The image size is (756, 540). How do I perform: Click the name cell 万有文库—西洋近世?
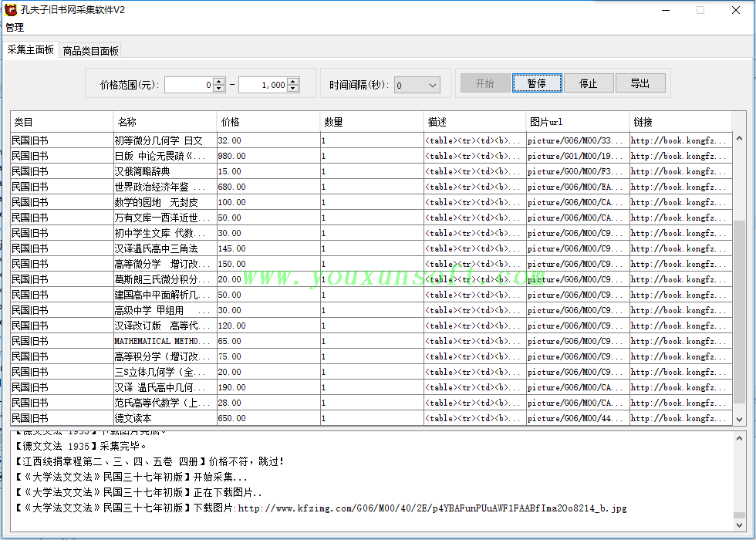click(165, 218)
